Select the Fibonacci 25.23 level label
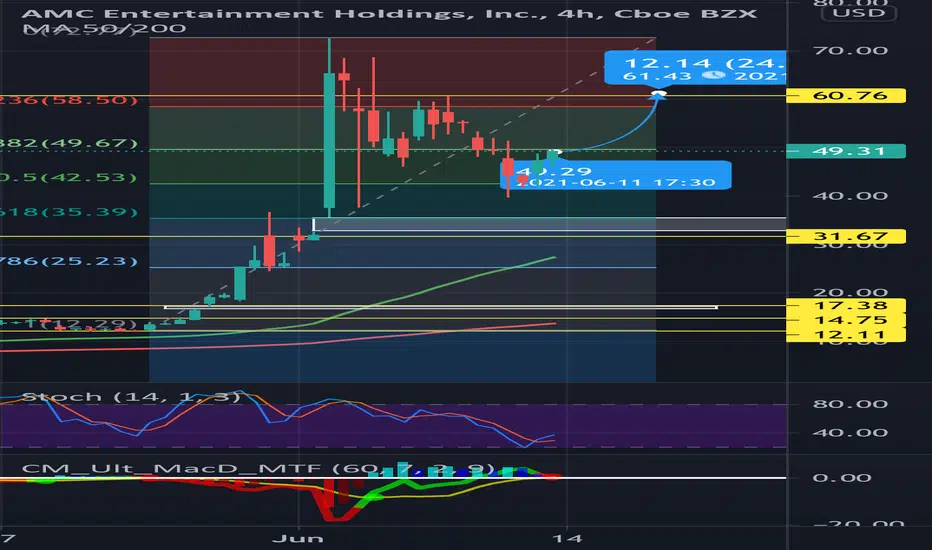This screenshot has width=932, height=550. point(69,261)
